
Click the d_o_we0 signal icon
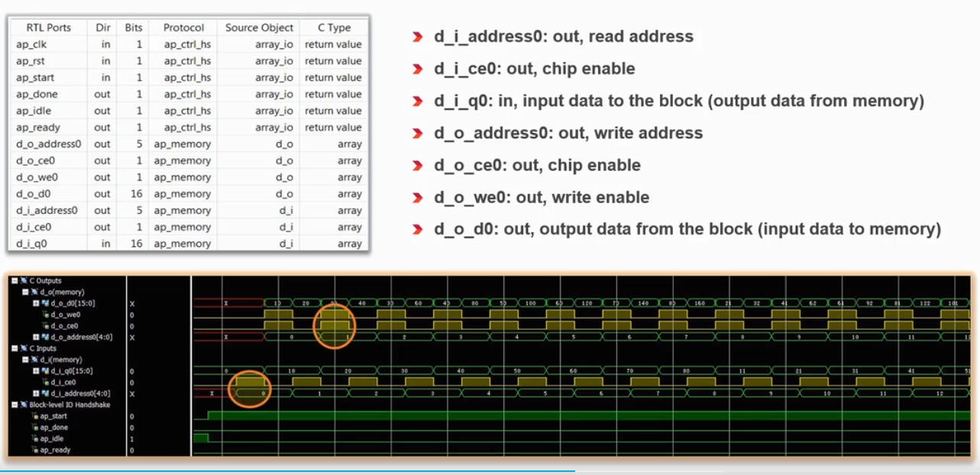coord(45,315)
